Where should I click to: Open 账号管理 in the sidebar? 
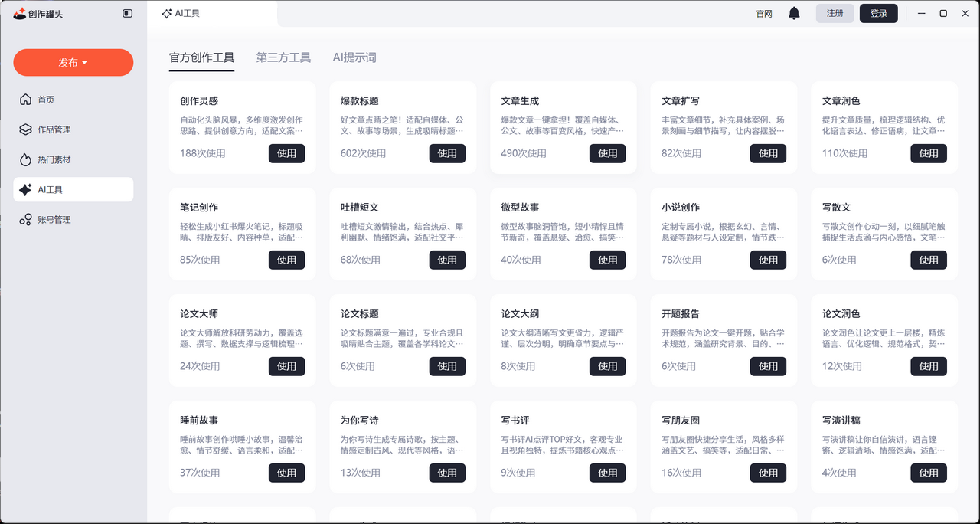(27, 219)
